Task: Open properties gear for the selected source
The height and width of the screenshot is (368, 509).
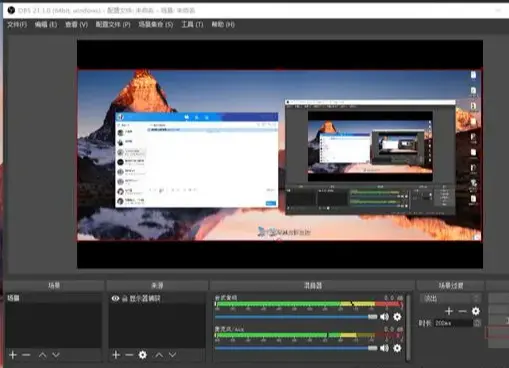Action: coord(143,355)
